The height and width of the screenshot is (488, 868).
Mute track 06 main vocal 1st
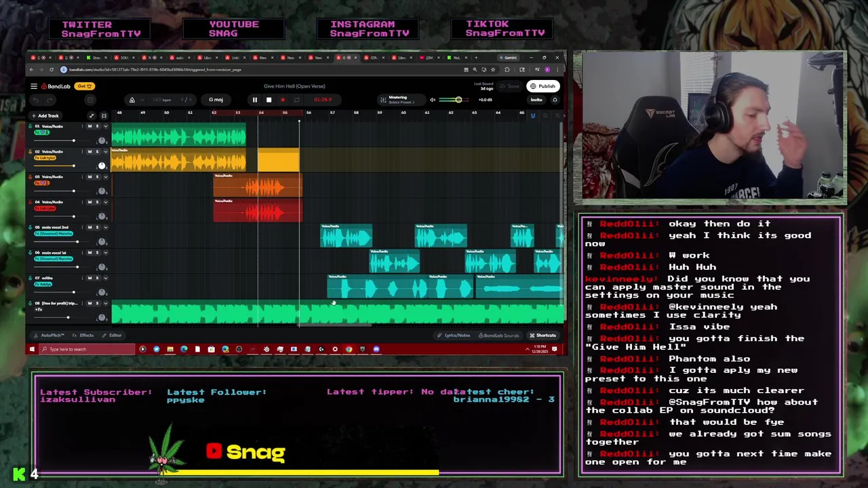pos(90,252)
